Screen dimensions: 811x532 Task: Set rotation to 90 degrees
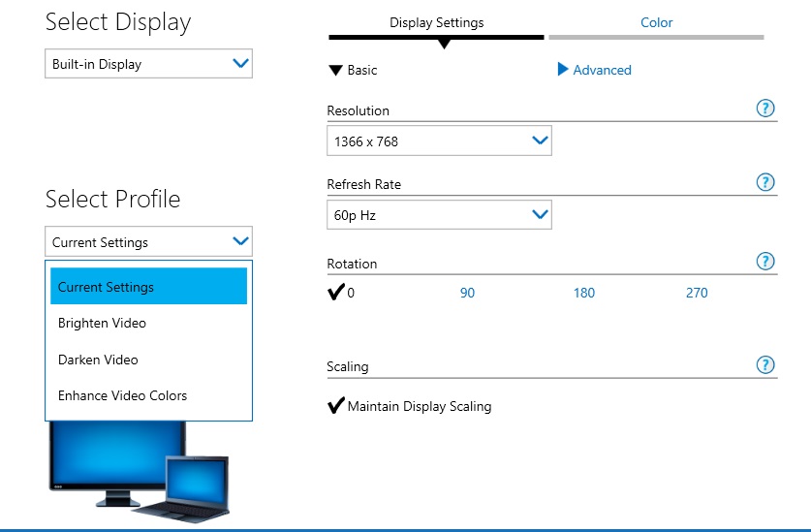pyautogui.click(x=467, y=293)
